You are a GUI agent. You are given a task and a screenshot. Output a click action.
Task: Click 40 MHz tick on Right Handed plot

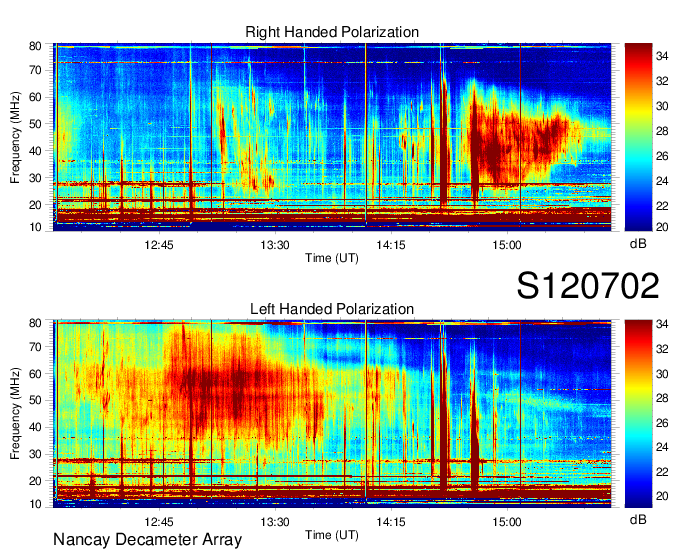[35, 151]
